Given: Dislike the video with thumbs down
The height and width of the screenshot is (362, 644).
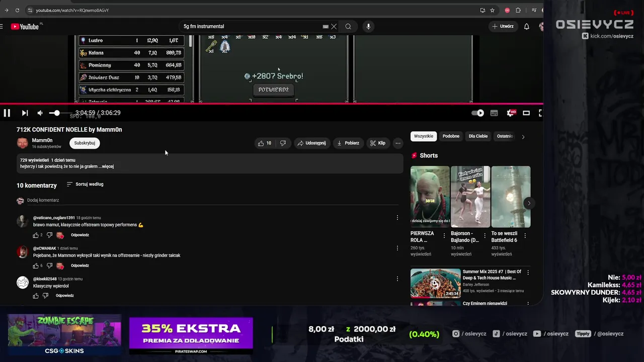Looking at the screenshot, I should pos(283,143).
